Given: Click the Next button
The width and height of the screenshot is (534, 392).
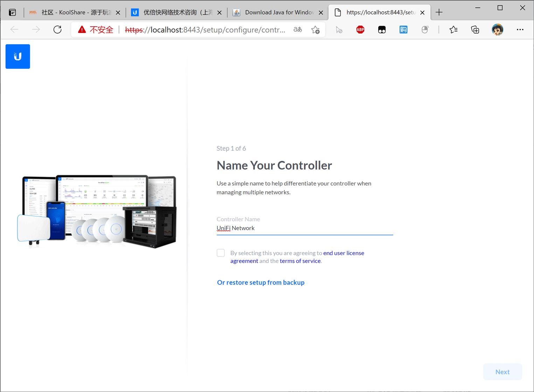Looking at the screenshot, I should pyautogui.click(x=502, y=372).
